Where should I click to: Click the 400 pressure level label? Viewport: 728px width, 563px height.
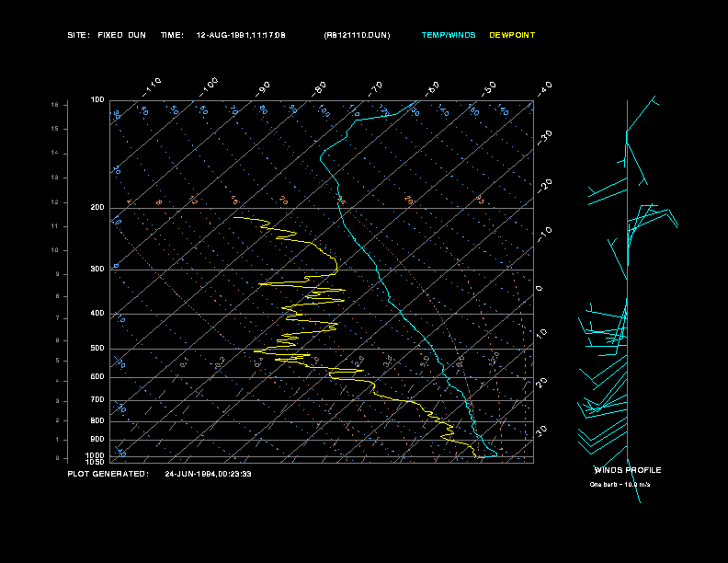(x=97, y=313)
